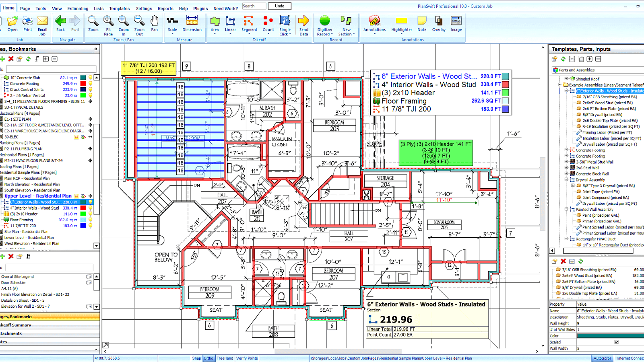Open the Templates menu tab

(x=120, y=8)
